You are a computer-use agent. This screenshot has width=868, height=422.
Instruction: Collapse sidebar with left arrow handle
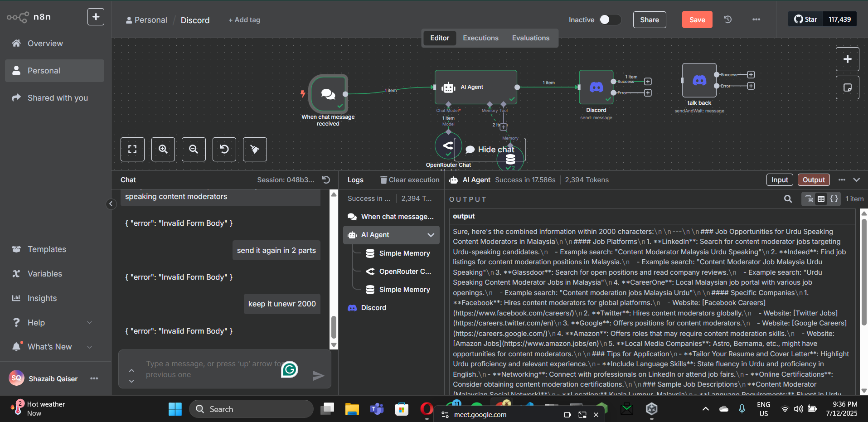pyautogui.click(x=111, y=204)
